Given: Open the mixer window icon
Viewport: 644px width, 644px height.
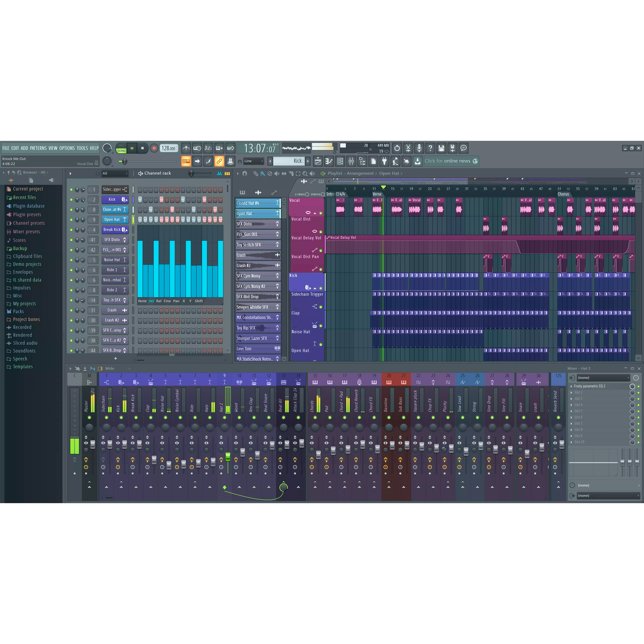Looking at the screenshot, I should [351, 161].
